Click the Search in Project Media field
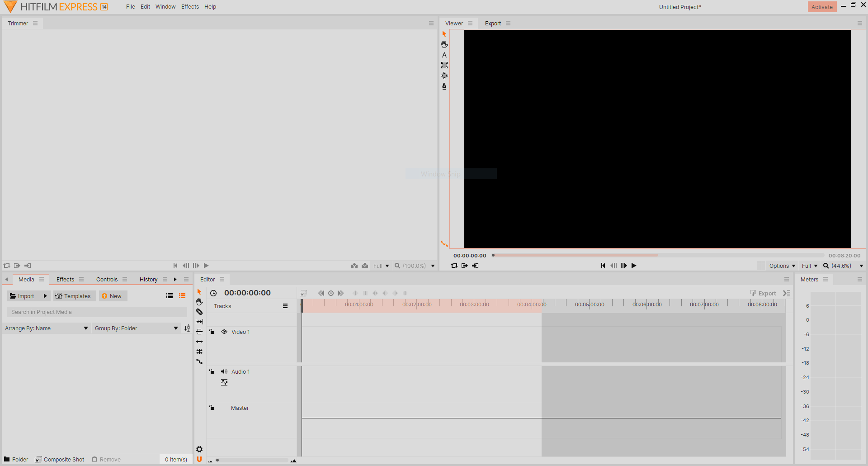The height and width of the screenshot is (466, 868). (x=97, y=312)
